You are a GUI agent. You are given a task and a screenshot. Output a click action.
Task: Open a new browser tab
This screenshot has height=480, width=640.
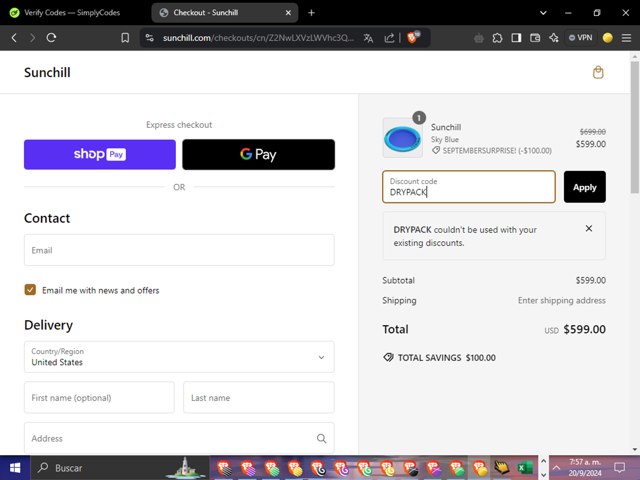pyautogui.click(x=311, y=13)
